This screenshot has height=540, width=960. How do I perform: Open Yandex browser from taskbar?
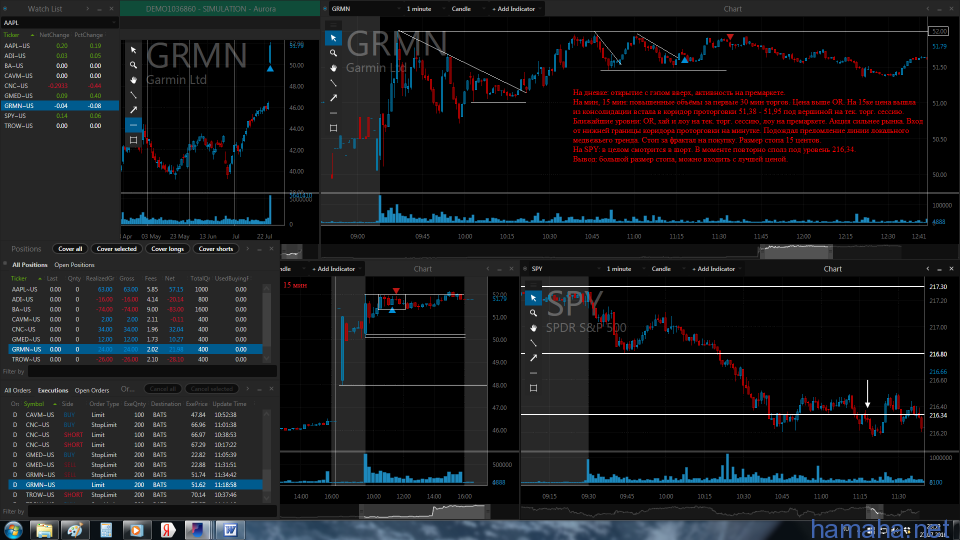tap(167, 530)
